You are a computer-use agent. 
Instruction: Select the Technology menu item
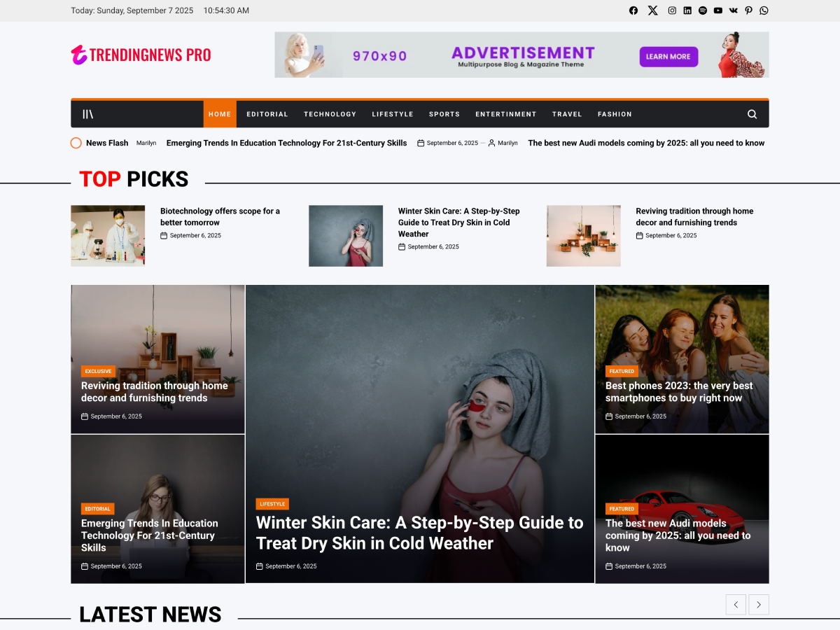coord(330,114)
